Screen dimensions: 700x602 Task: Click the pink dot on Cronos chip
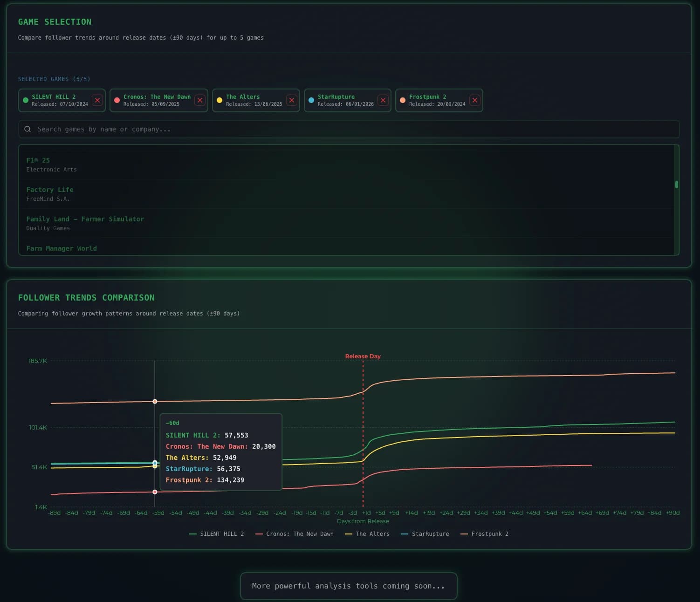click(x=117, y=100)
